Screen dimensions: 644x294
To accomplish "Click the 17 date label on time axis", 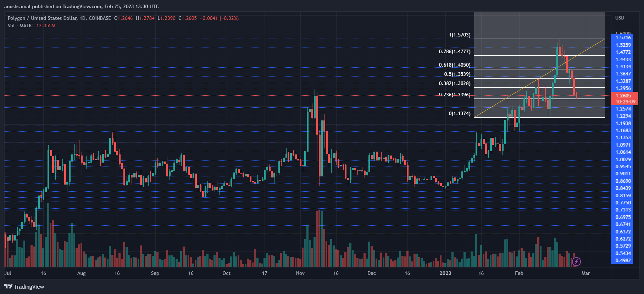I will 265,273.
